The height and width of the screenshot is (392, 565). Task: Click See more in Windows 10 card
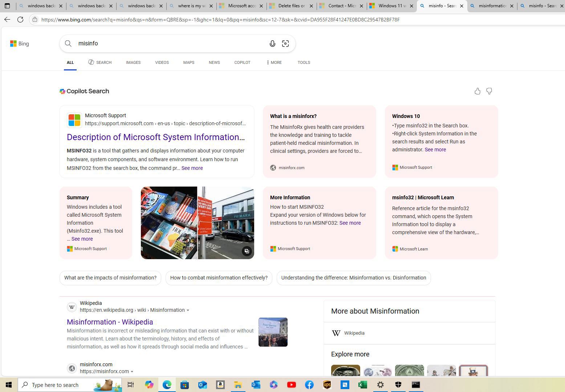click(435, 150)
